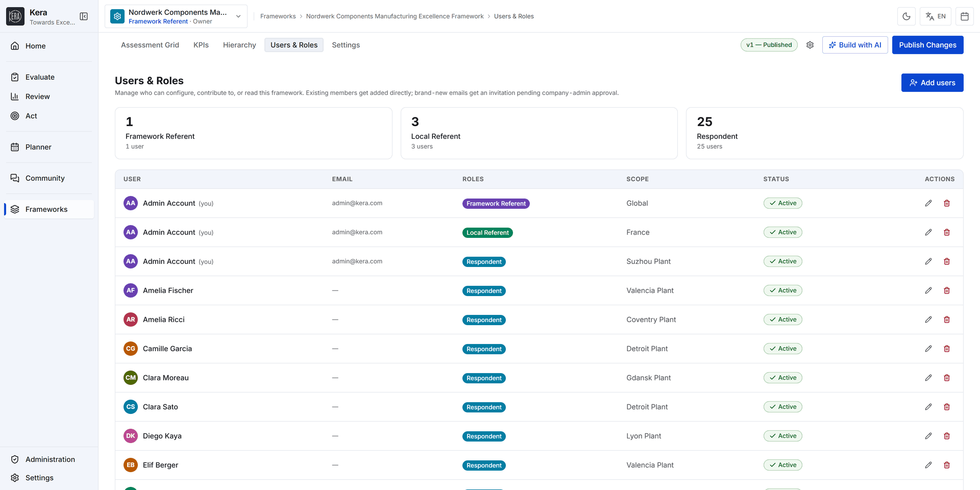
Task: Delete Elif Berger's Respondent assignment
Action: pyautogui.click(x=947, y=465)
